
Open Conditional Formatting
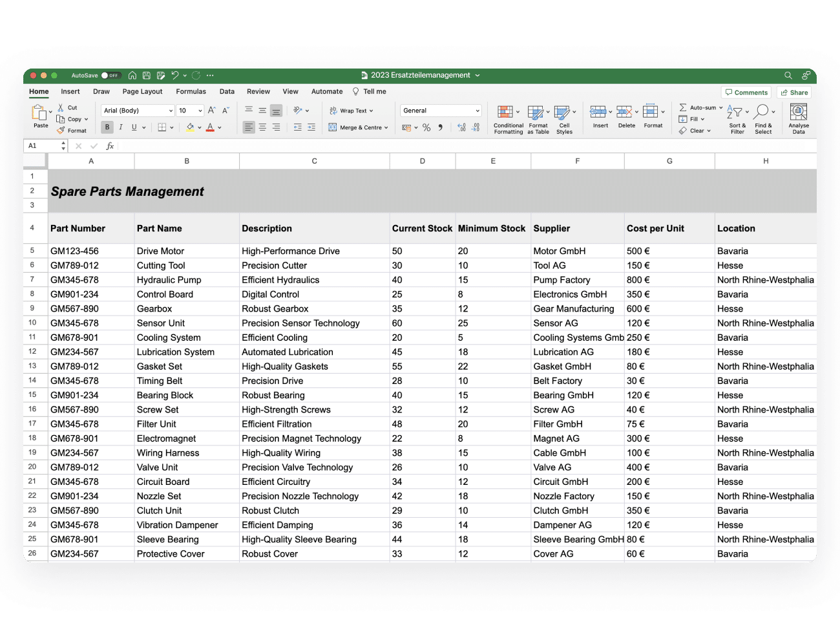coord(509,119)
